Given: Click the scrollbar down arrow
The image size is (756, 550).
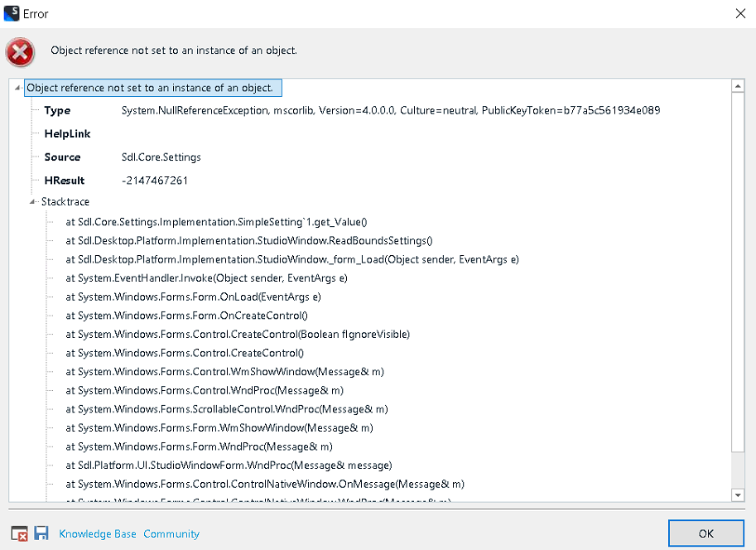Looking at the screenshot, I should click(737, 493).
